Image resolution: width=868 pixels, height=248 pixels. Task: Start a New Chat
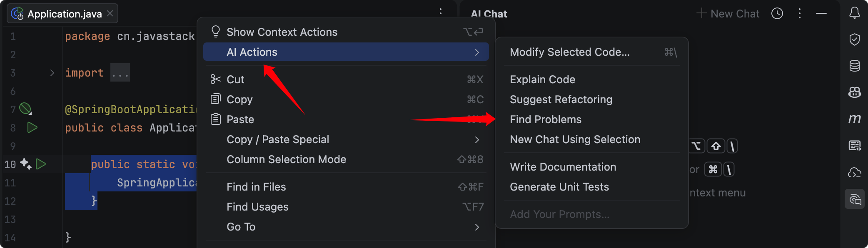coord(728,14)
